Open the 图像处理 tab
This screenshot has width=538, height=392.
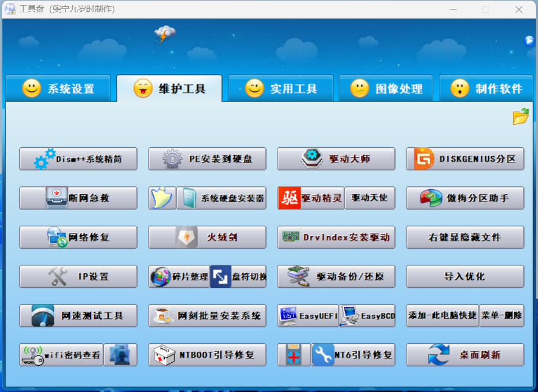point(387,88)
